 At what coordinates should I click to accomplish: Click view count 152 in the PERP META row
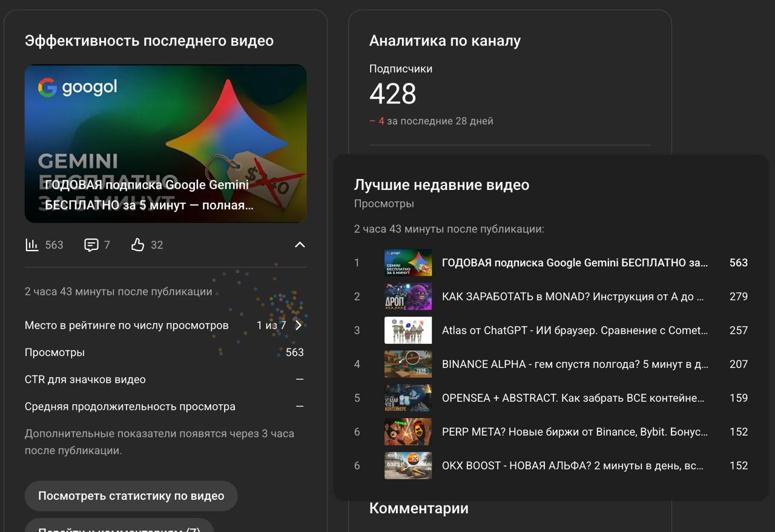tap(739, 432)
